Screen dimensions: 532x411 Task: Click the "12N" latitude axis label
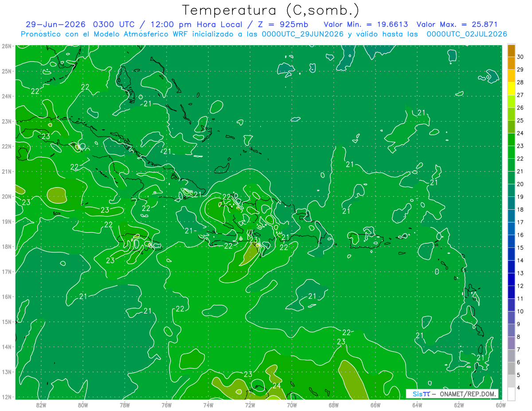tap(6, 397)
